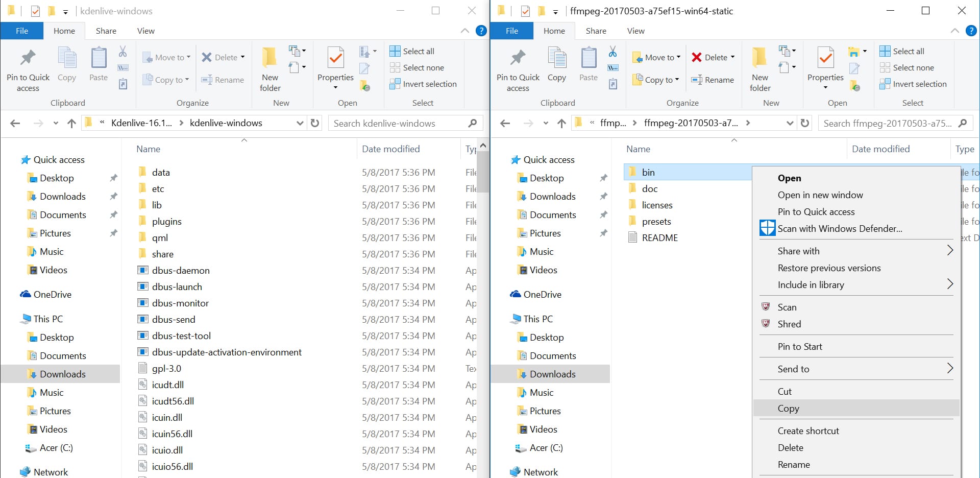The image size is (980, 478).
Task: Go up one level in kdenlive-windows window
Action: point(72,123)
